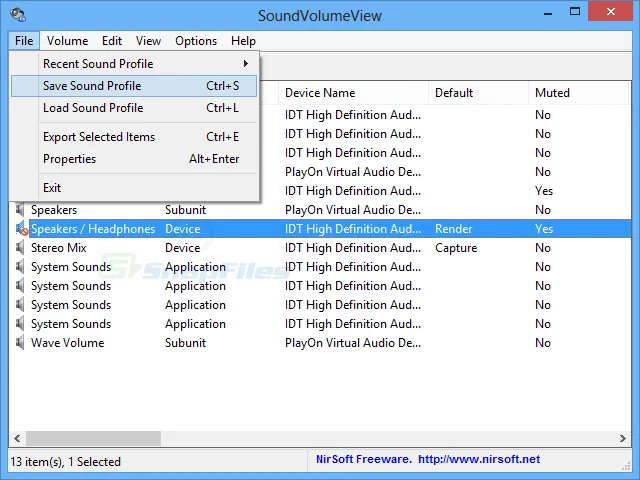Open the File menu
This screenshot has width=640, height=480.
point(24,41)
